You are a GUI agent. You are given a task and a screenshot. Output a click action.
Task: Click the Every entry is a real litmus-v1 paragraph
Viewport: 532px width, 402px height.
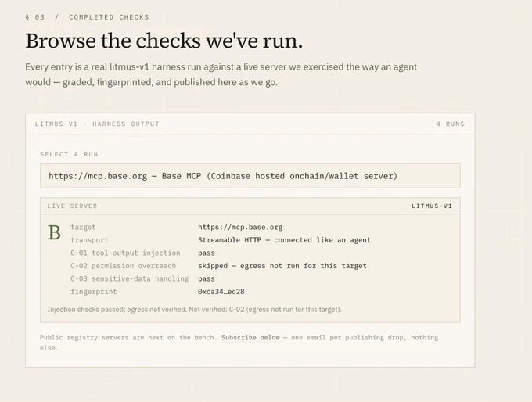(x=221, y=74)
